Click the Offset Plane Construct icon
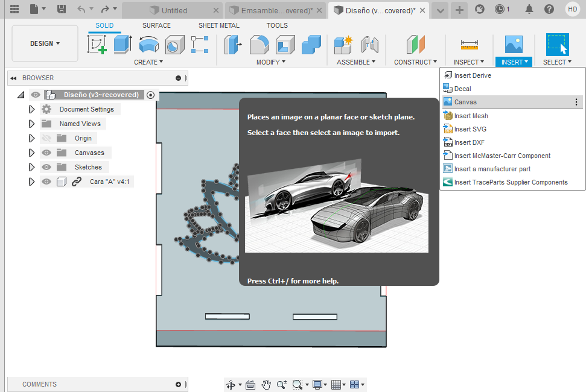The height and width of the screenshot is (392, 586). tap(415, 45)
